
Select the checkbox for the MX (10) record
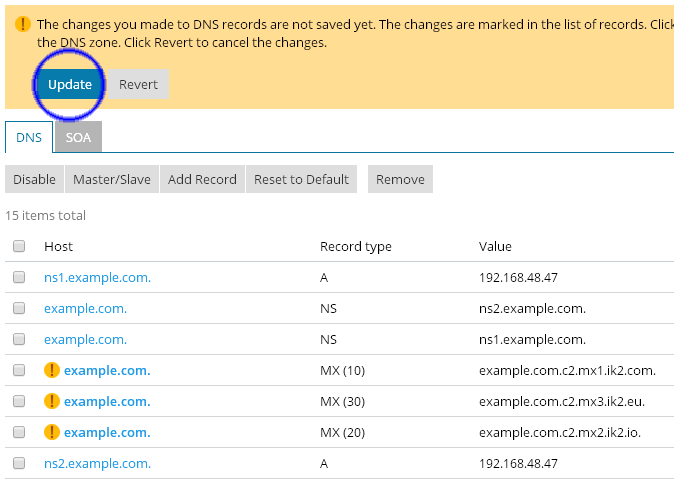pyautogui.click(x=19, y=370)
